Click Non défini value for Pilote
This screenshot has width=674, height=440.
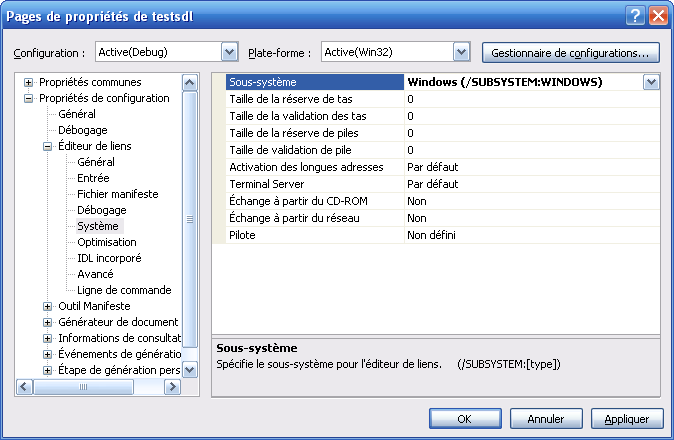431,235
